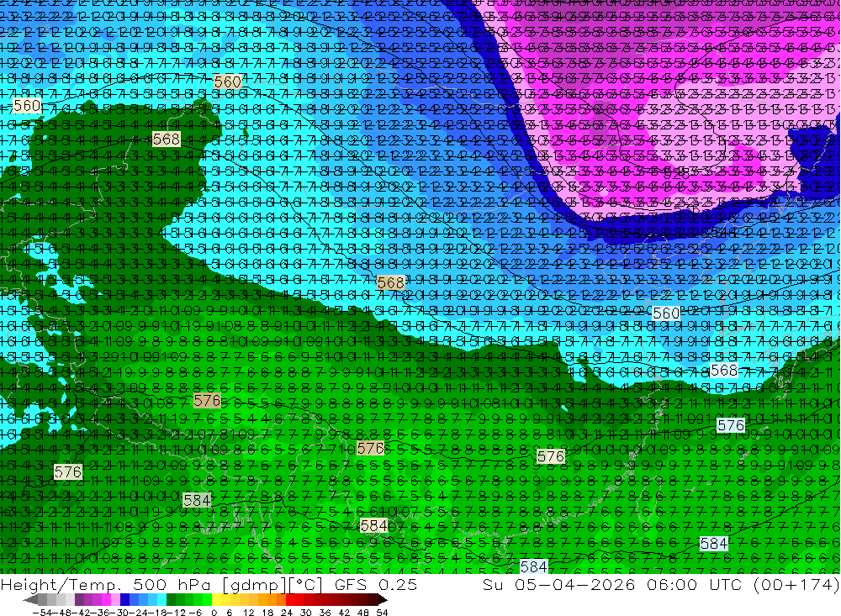Pick the dark blue swatch in the temperature legend
Viewport: 841px width, 616px height.
[124, 600]
